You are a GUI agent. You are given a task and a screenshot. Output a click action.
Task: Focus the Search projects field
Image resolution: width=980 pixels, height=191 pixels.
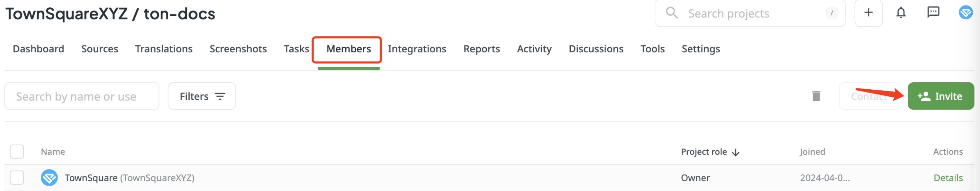[x=750, y=13]
